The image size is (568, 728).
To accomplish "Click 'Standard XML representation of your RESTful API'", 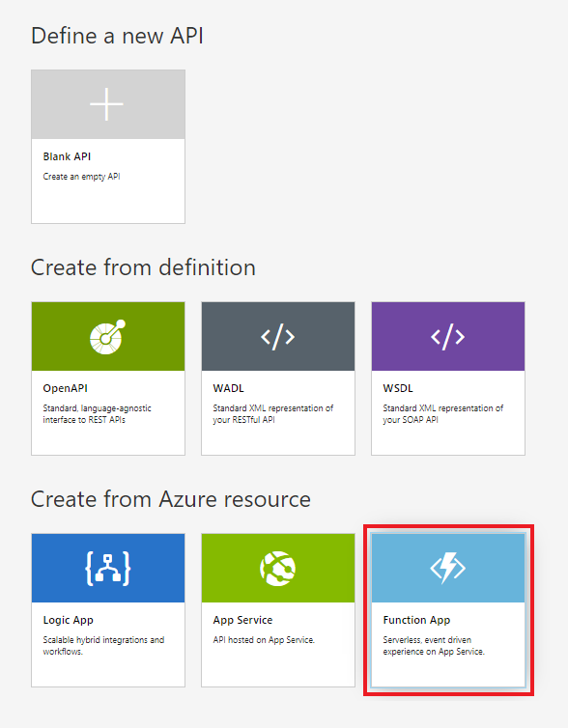I will 273,413.
